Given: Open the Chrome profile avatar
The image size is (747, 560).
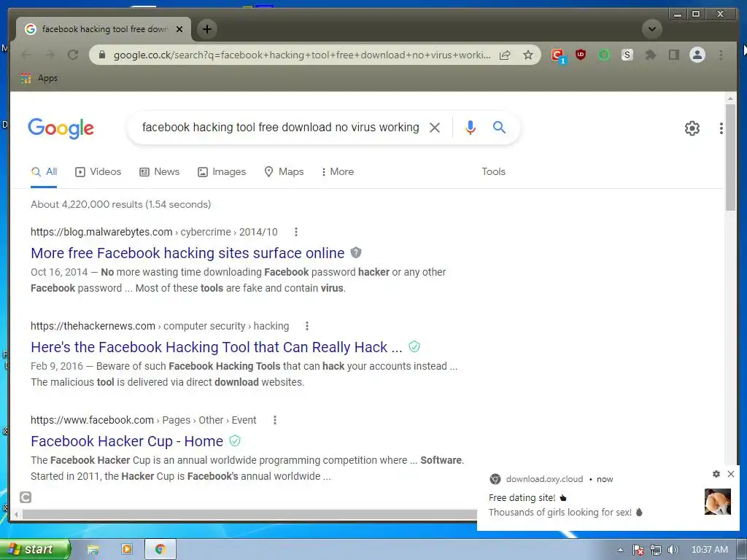Looking at the screenshot, I should (697, 55).
